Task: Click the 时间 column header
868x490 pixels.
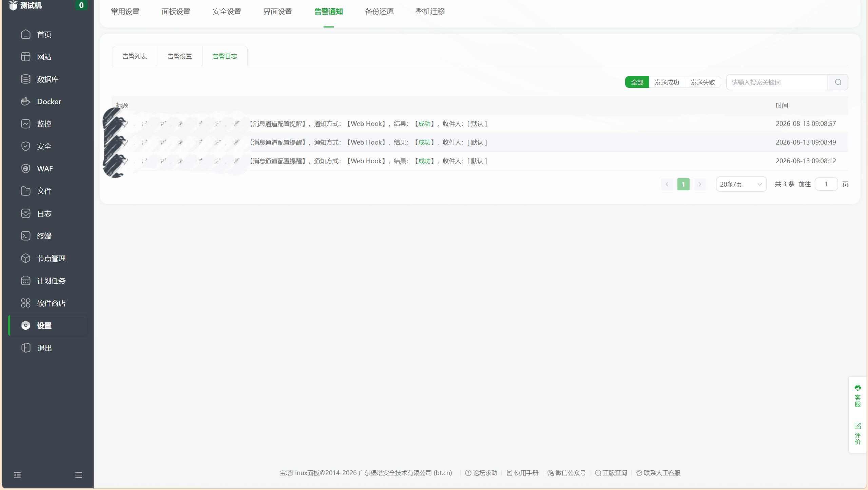Action: point(782,106)
